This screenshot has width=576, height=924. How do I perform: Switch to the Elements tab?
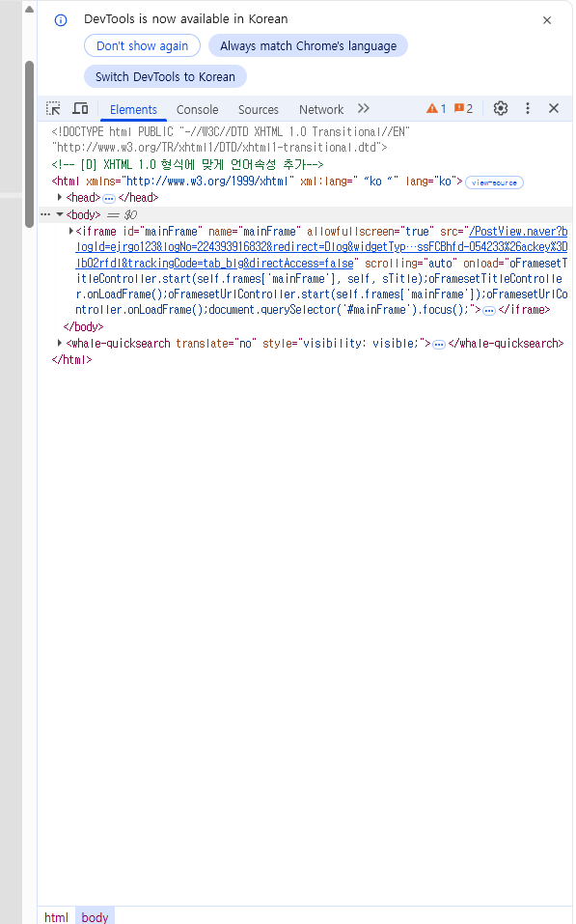pyautogui.click(x=133, y=110)
